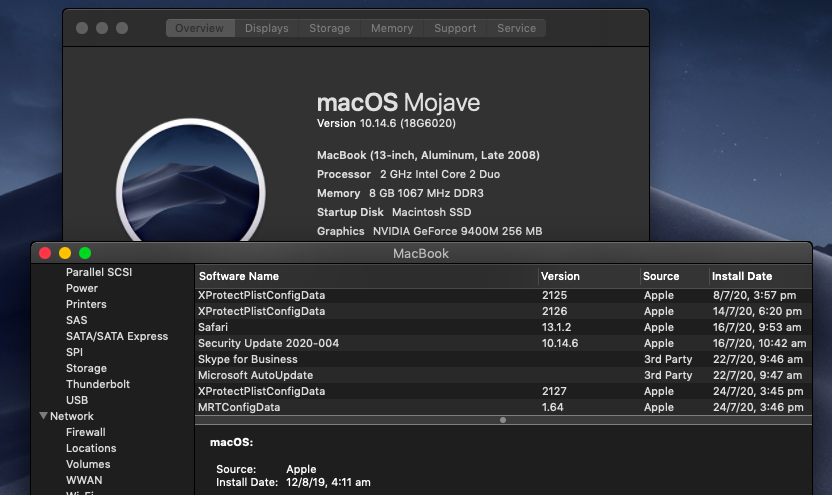Screen dimensions: 832x495
Task: Click the Install Date 12/8/19, 4:11 am detail
Action: 293,482
